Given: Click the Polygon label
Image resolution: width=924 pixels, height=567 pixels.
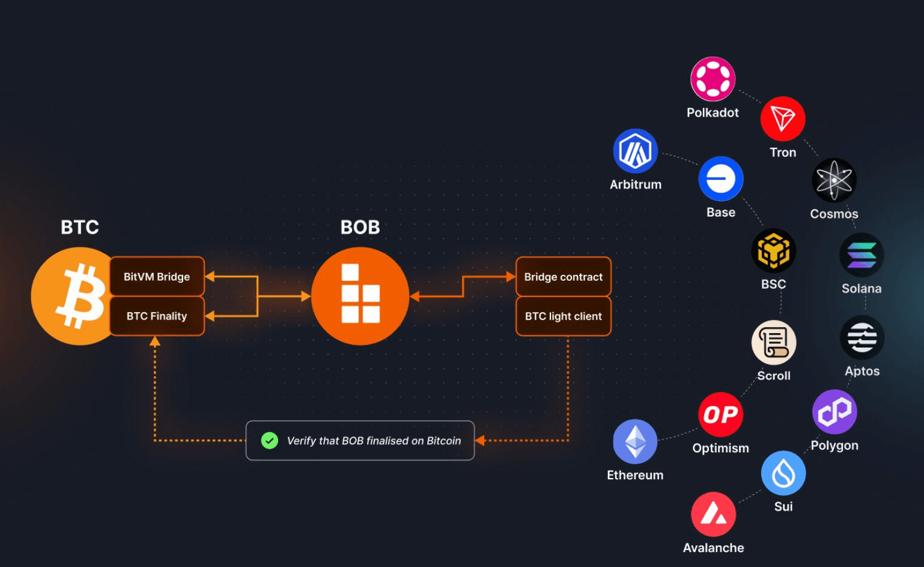Looking at the screenshot, I should (x=834, y=446).
